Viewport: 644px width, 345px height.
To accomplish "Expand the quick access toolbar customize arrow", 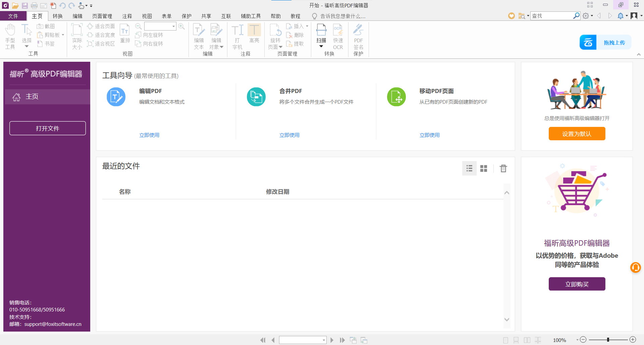I will 91,6.
